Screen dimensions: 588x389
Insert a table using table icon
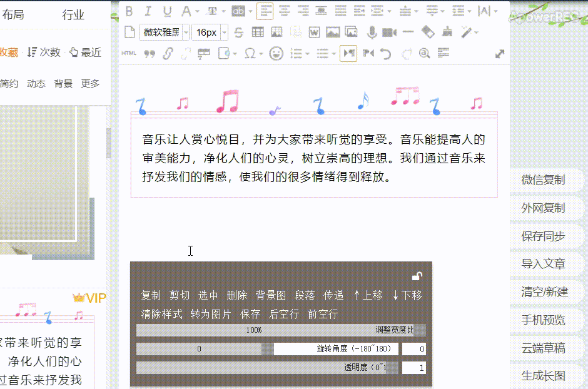(258, 32)
